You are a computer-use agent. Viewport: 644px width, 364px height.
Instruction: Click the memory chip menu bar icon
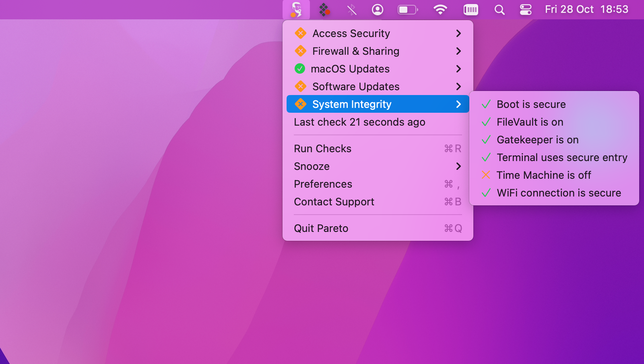pyautogui.click(x=471, y=10)
